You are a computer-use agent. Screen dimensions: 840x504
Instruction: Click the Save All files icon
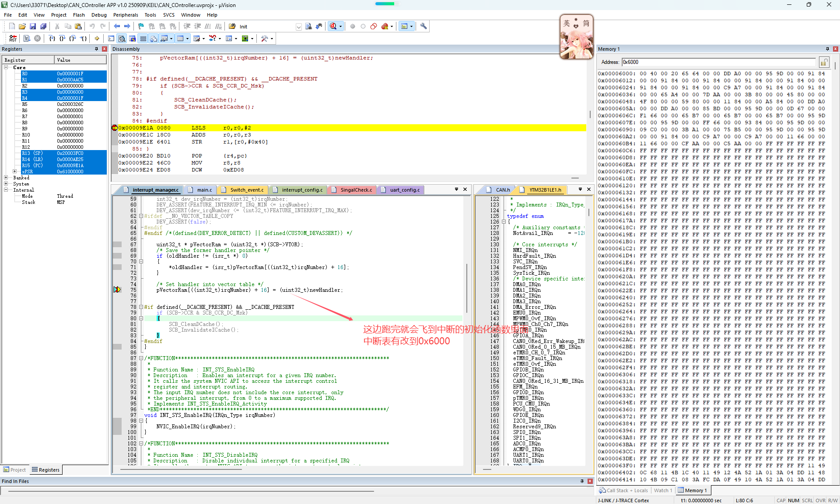click(x=43, y=26)
